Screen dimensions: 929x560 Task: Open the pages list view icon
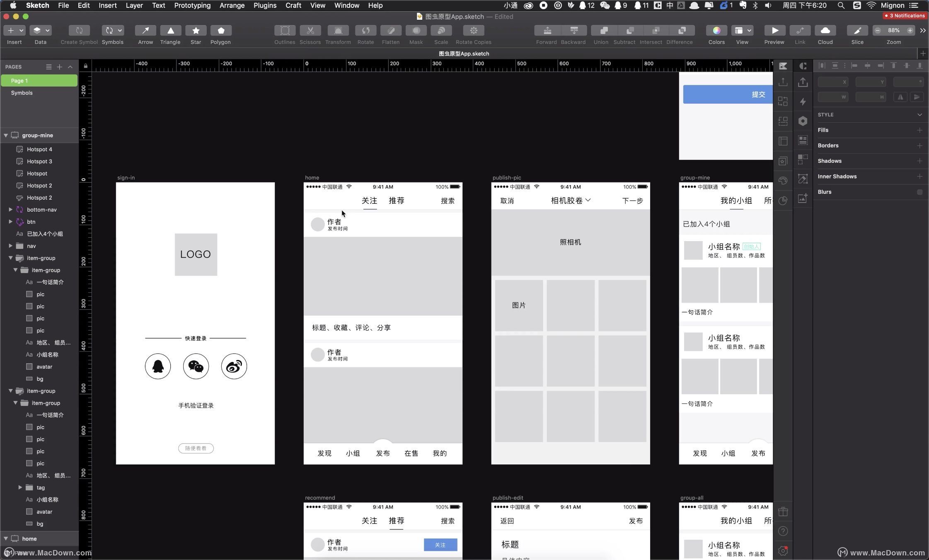point(48,67)
